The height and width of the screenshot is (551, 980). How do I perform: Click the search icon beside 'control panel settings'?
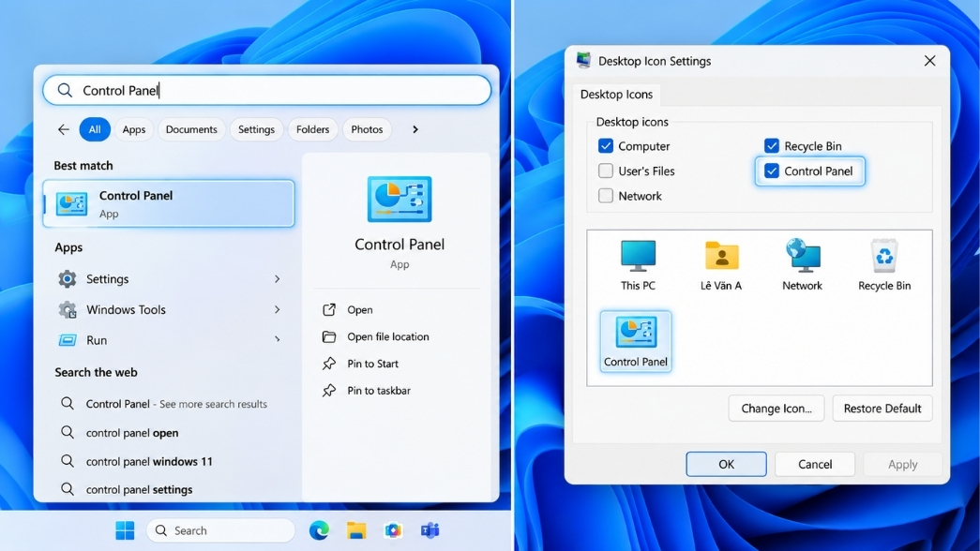(x=67, y=489)
